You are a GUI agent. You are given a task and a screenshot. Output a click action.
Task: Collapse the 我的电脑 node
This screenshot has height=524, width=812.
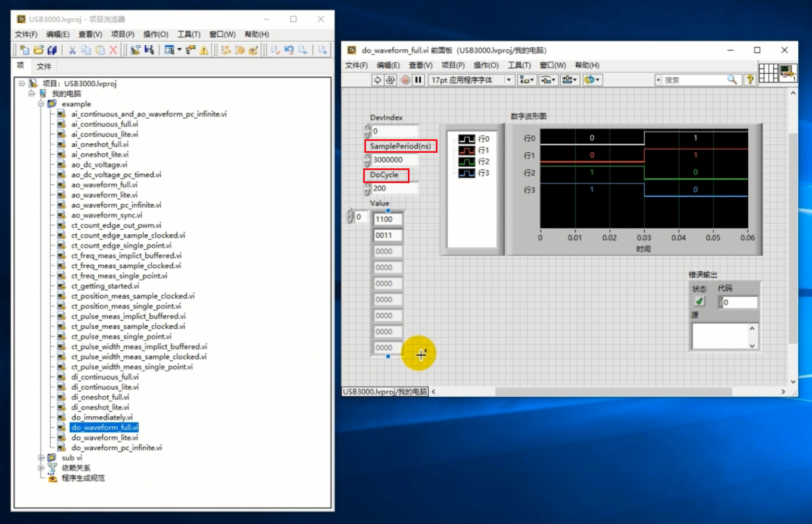32,94
